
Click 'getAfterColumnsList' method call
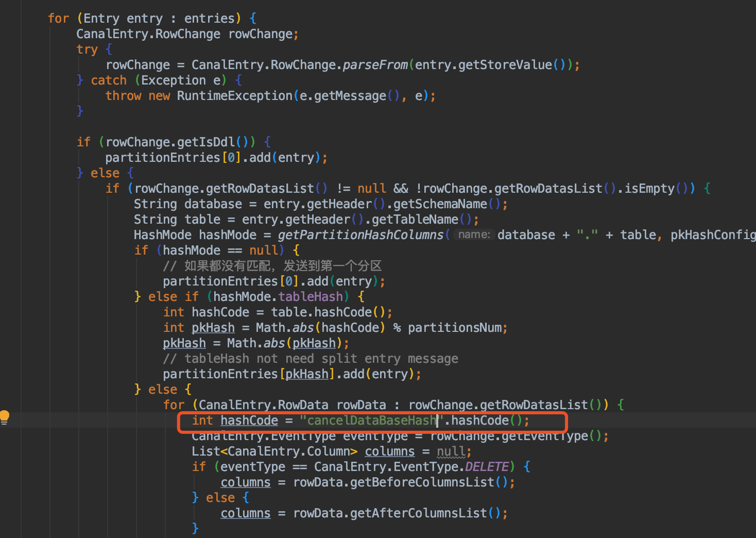point(418,513)
